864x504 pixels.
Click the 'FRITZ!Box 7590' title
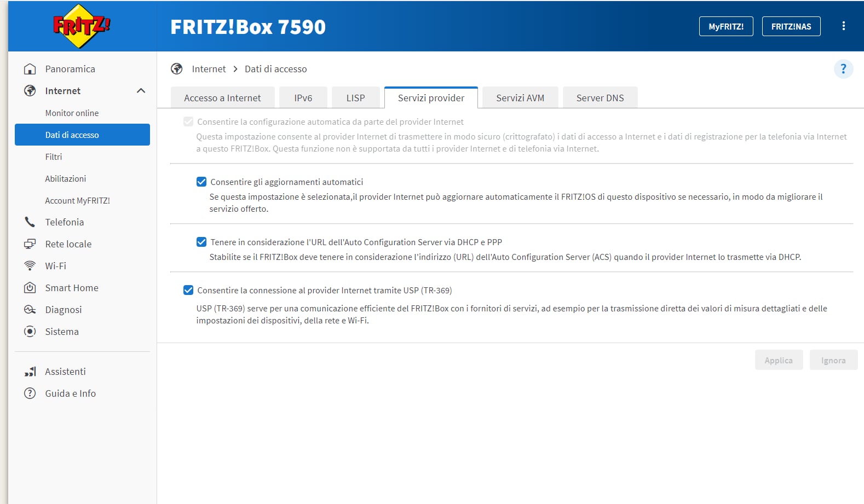click(248, 27)
